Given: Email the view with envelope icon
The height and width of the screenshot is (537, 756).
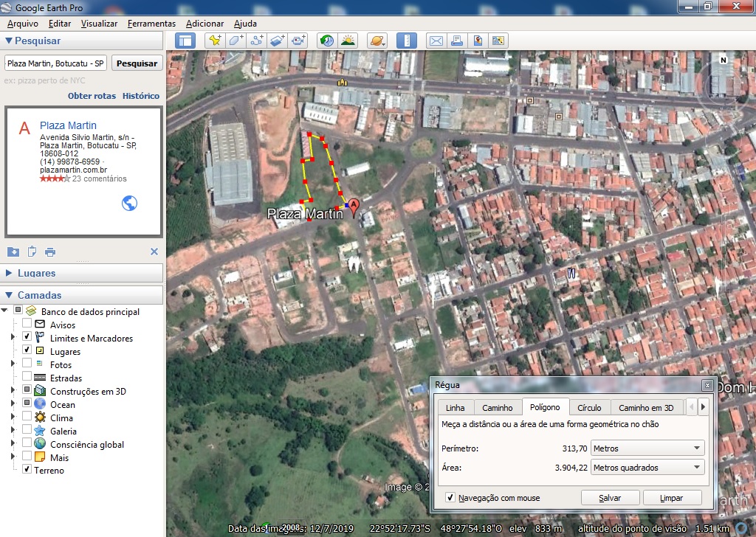Looking at the screenshot, I should click(436, 41).
